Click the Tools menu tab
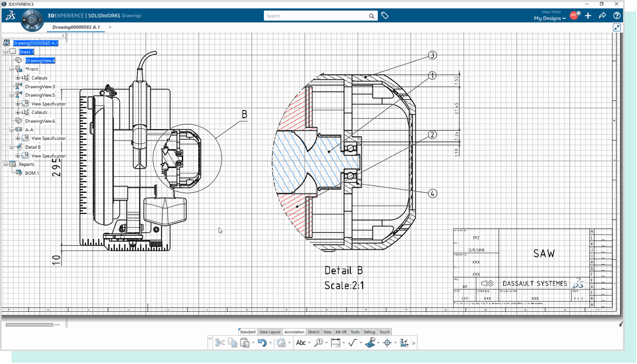The image size is (637, 364). [x=355, y=332]
